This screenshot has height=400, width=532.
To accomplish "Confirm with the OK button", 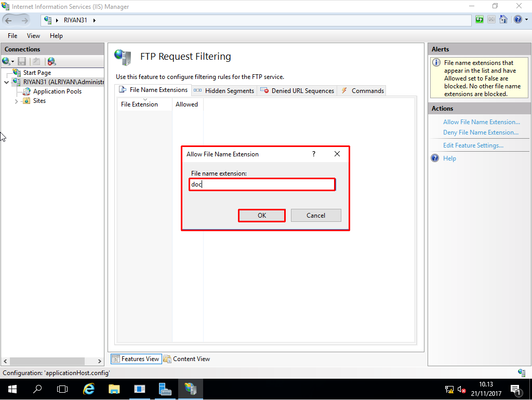I will click(262, 216).
